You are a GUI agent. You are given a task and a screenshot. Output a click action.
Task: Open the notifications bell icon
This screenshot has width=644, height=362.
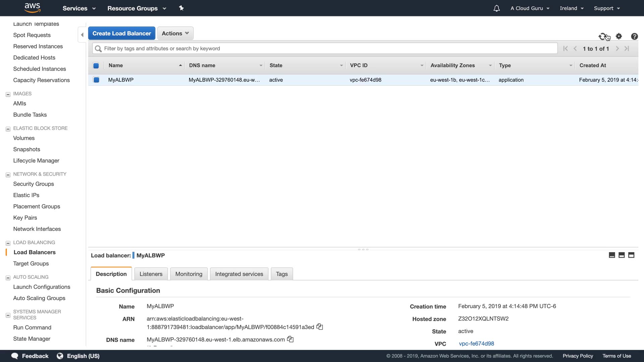click(x=496, y=8)
